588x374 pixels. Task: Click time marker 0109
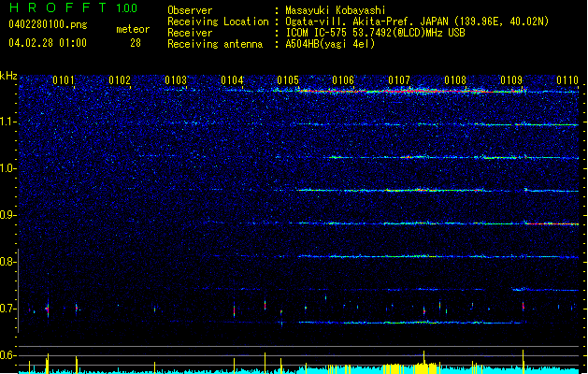coord(511,80)
